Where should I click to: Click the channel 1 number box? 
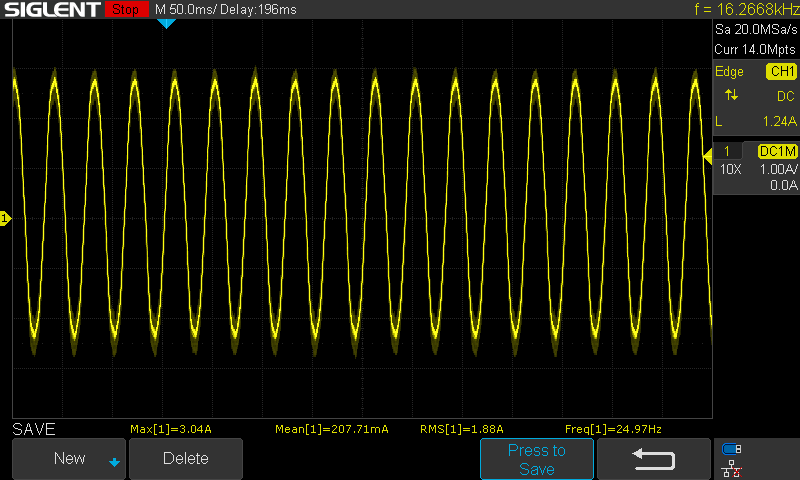click(727, 151)
